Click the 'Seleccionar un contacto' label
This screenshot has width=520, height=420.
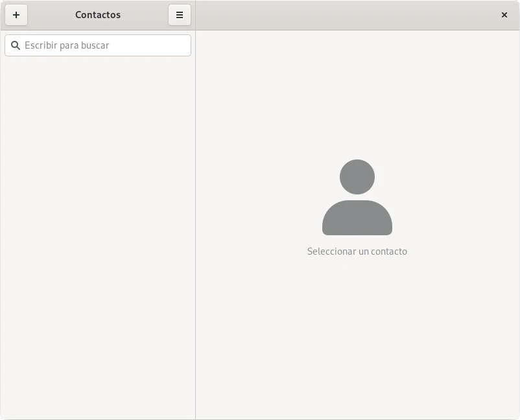pos(357,251)
